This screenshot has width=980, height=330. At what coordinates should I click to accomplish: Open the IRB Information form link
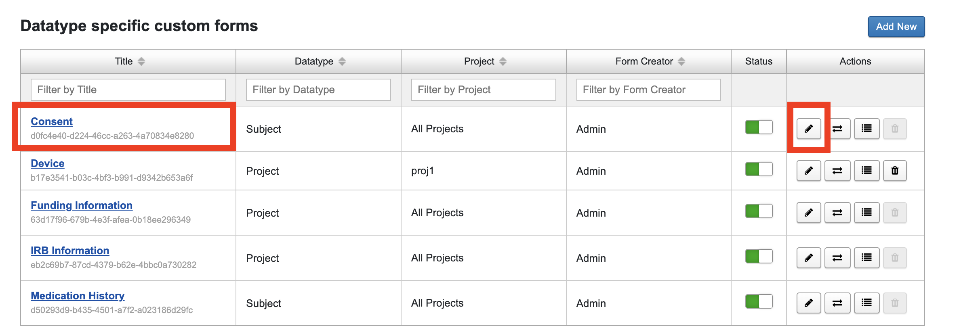tap(69, 250)
